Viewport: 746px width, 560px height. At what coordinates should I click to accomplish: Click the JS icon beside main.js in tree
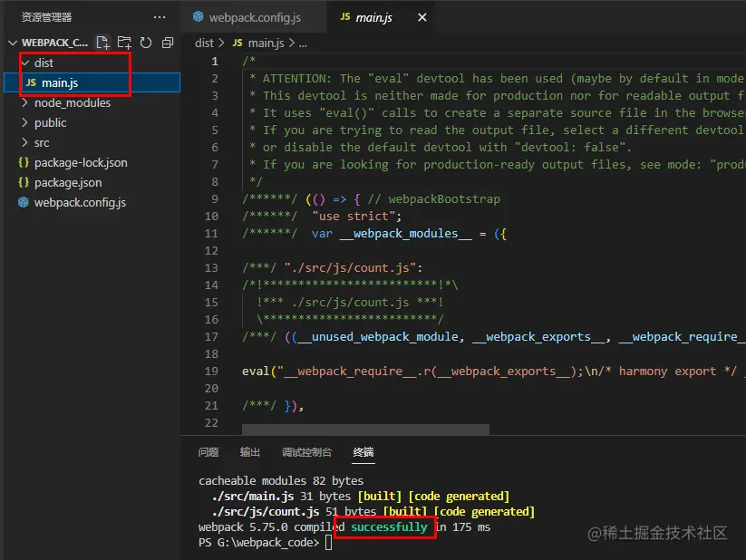point(31,82)
